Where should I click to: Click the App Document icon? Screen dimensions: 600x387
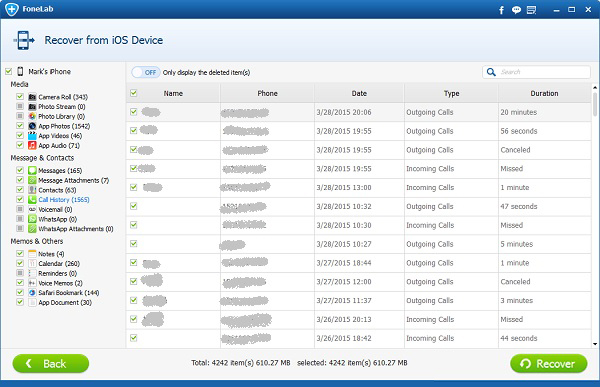tap(32, 302)
